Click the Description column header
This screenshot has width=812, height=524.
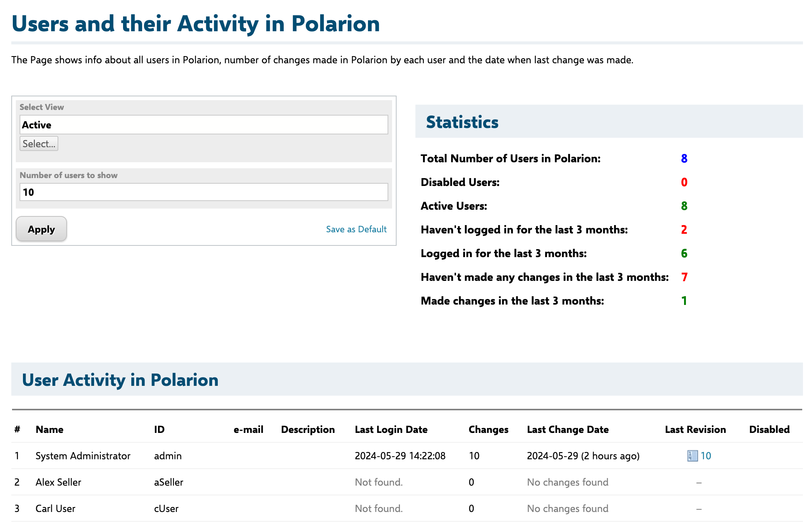click(308, 430)
